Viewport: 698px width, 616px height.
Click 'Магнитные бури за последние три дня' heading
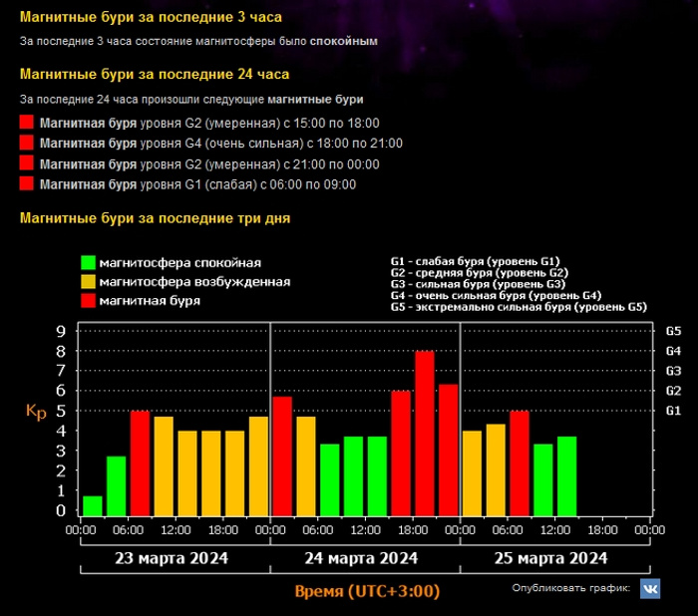coord(156,217)
